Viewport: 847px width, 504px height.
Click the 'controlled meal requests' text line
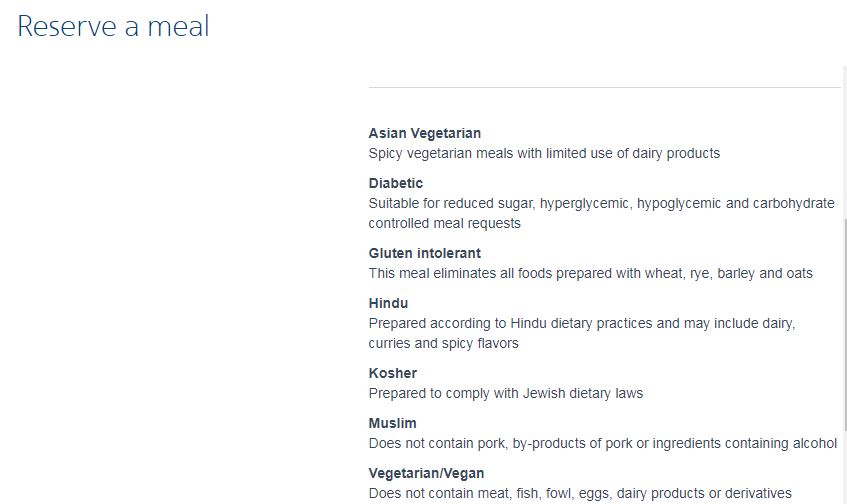point(444,223)
